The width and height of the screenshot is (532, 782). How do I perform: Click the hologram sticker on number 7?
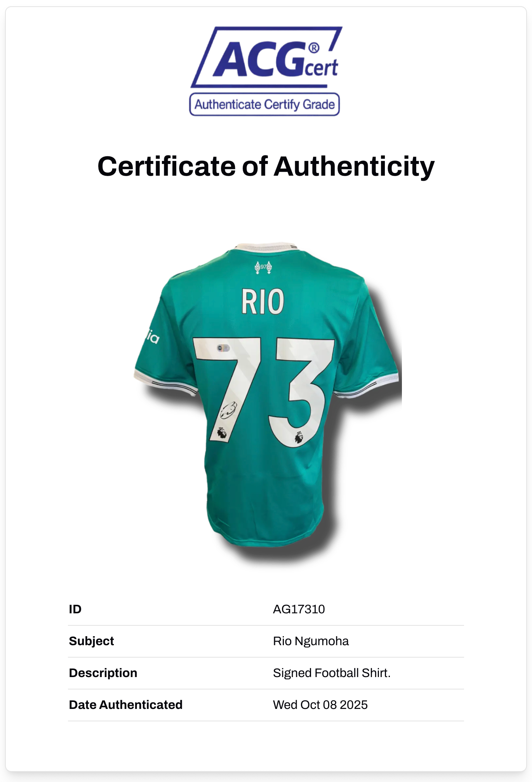tap(223, 348)
